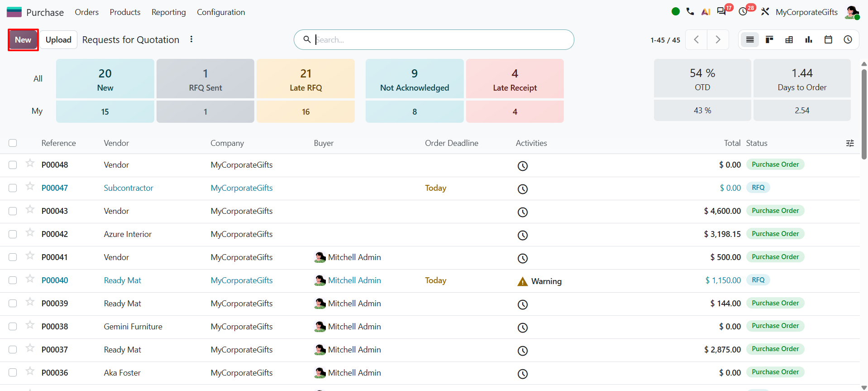Image resolution: width=868 pixels, height=391 pixels.
Task: Click the vertical scrollbar thumb
Action: point(864,114)
